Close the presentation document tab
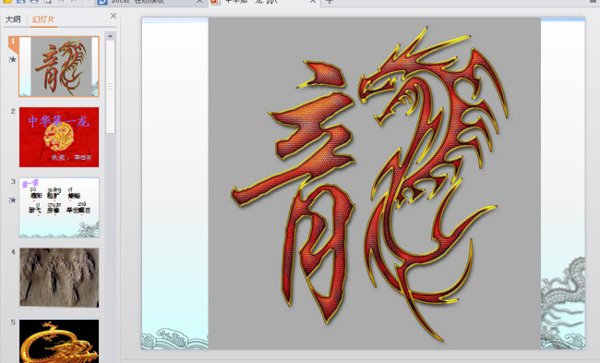 [x=313, y=2]
